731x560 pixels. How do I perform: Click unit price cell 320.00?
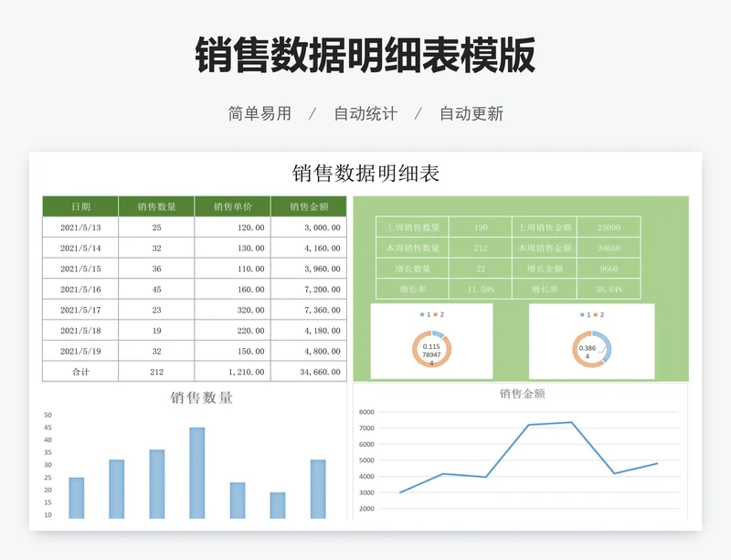tap(233, 310)
